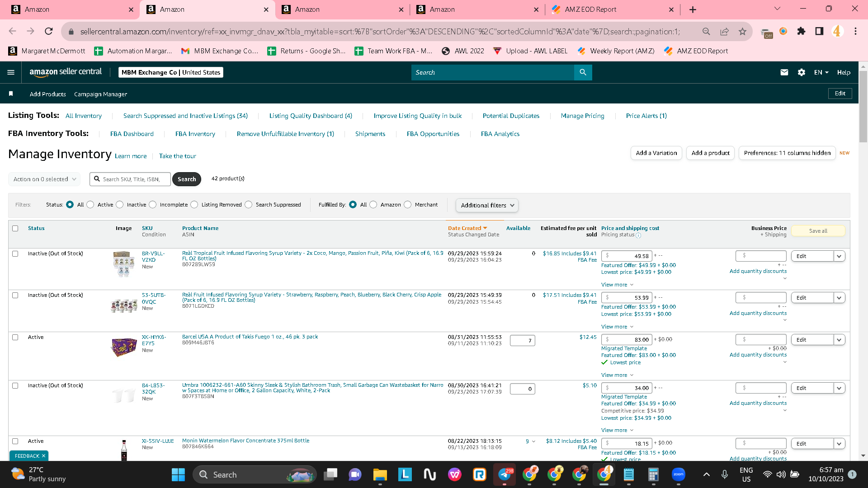Viewport: 868px width, 488px height.
Task: Sort by the Date Created column
Action: 467,228
